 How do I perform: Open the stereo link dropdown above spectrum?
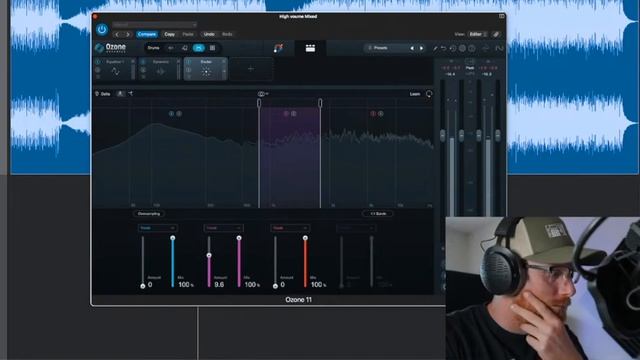pos(263,94)
